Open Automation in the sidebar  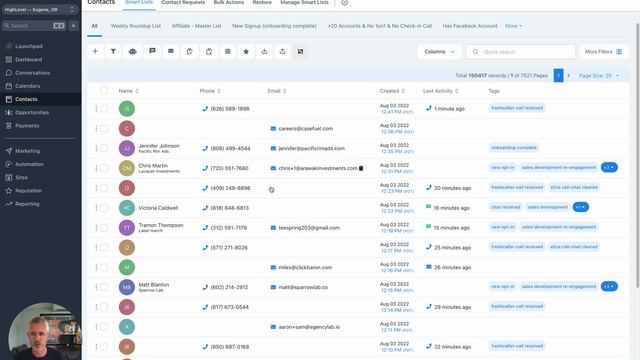click(x=29, y=164)
